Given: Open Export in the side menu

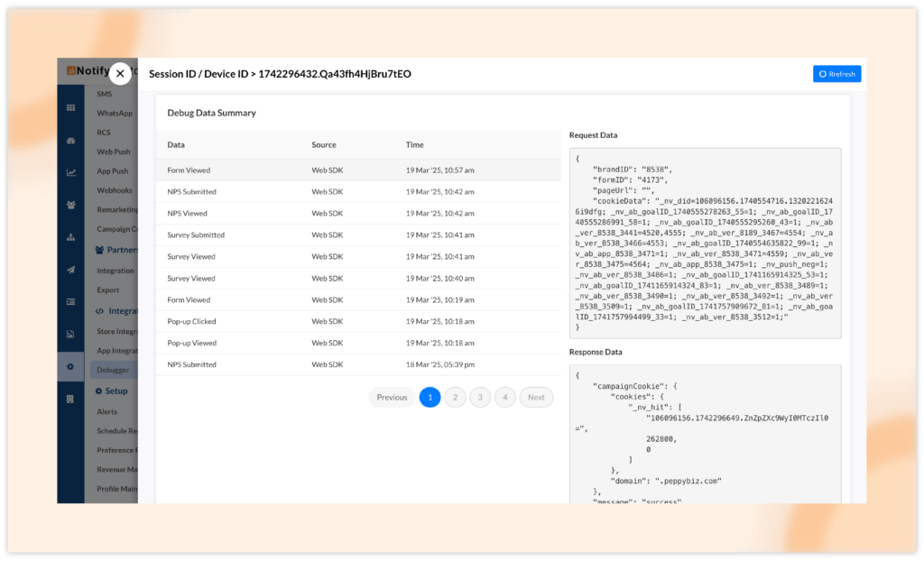Looking at the screenshot, I should coord(108,290).
